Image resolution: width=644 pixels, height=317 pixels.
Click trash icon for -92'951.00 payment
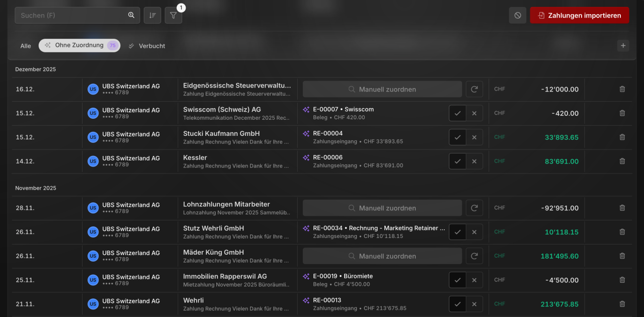(622, 208)
